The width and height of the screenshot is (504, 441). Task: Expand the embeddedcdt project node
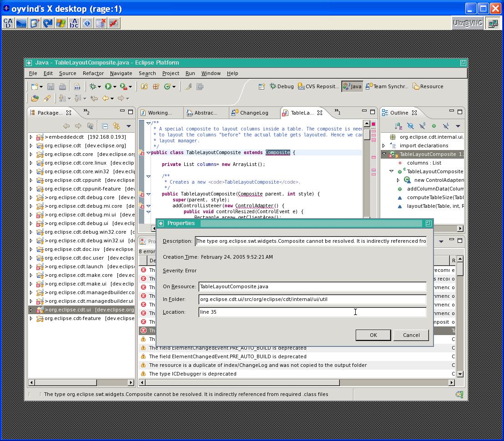31,137
